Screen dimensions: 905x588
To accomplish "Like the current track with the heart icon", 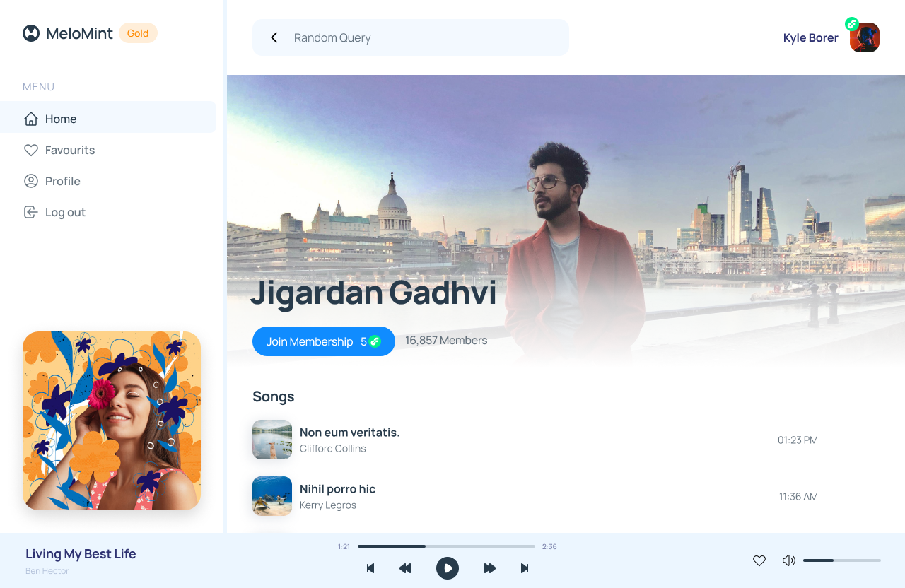I will (x=759, y=560).
